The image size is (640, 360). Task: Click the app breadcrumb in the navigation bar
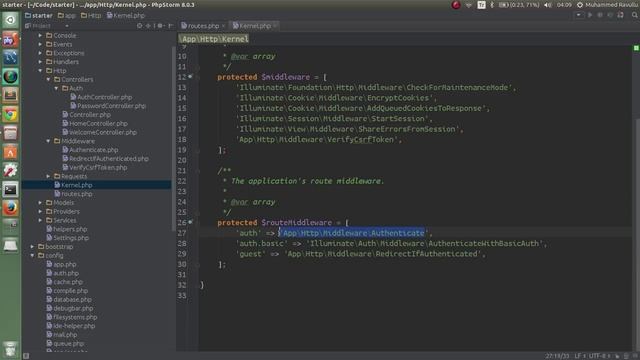(x=67, y=16)
